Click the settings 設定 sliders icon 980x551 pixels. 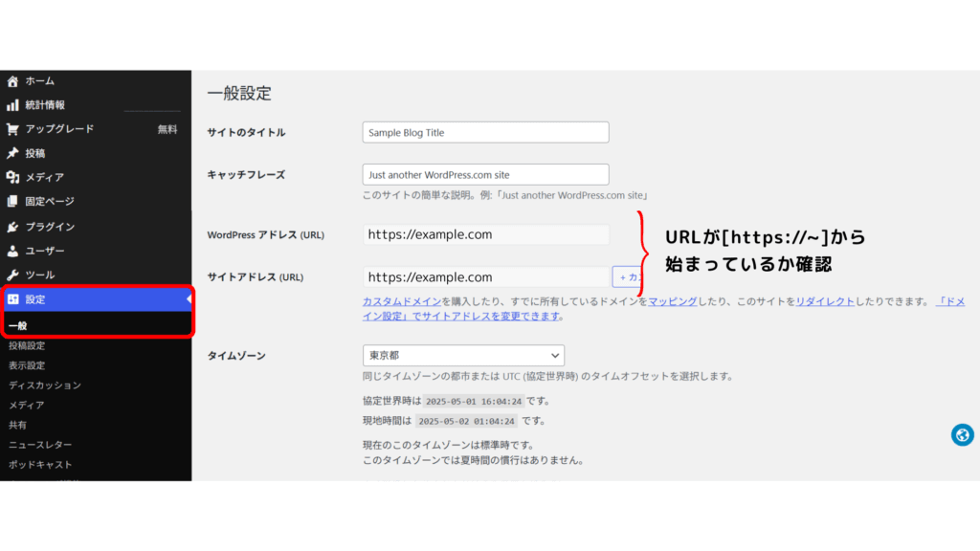(x=13, y=299)
